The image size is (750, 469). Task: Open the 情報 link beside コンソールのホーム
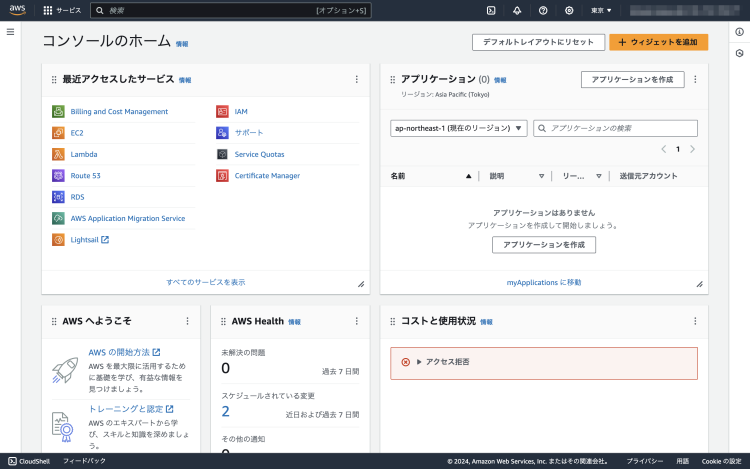tap(182, 44)
